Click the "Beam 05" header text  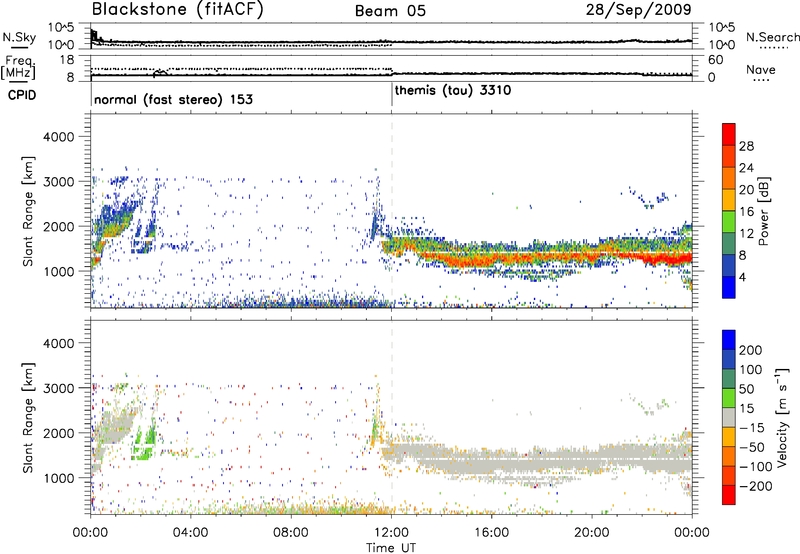[x=390, y=11]
